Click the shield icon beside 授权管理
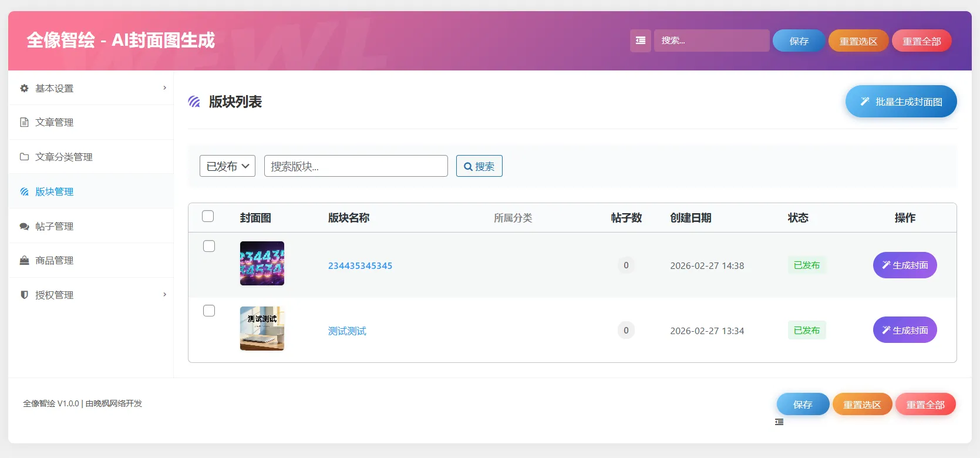The height and width of the screenshot is (458, 980). pos(24,295)
